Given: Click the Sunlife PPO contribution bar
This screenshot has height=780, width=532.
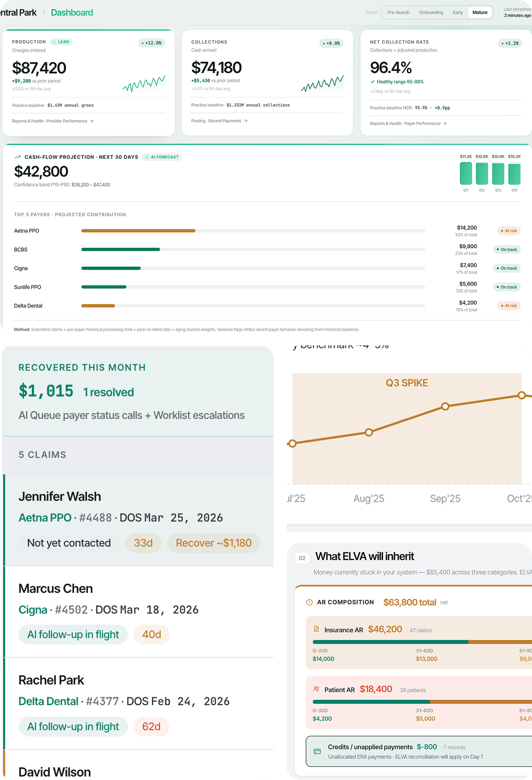Looking at the screenshot, I should coord(253,287).
